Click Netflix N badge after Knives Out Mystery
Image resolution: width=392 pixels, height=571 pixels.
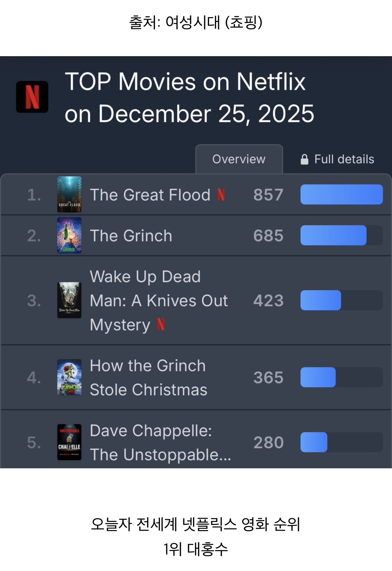click(161, 324)
